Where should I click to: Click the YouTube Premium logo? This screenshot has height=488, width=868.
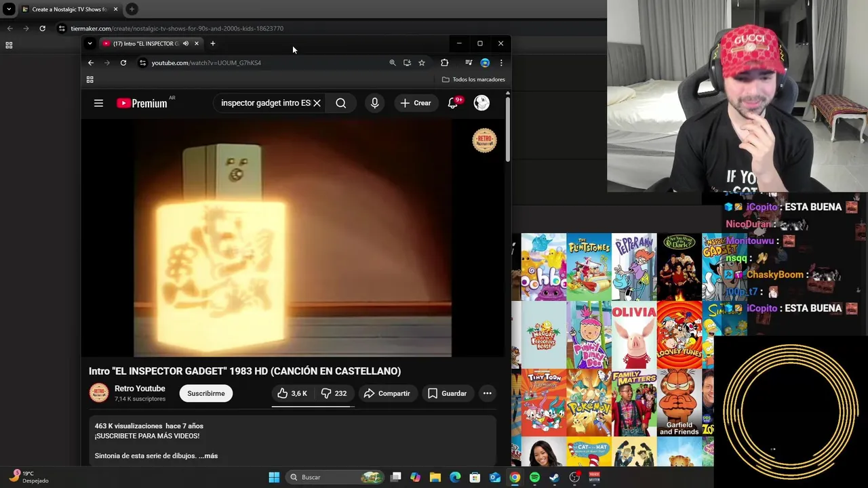tap(142, 103)
